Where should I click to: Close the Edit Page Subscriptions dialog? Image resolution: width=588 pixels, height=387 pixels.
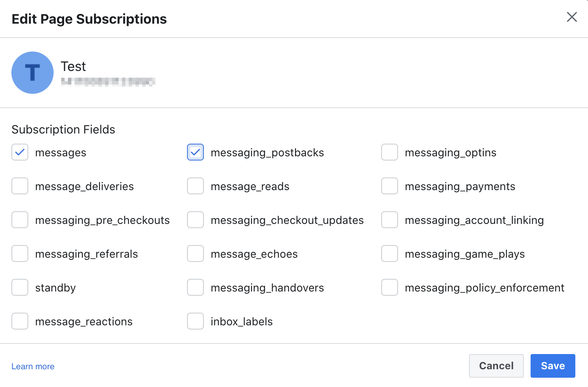tap(572, 17)
